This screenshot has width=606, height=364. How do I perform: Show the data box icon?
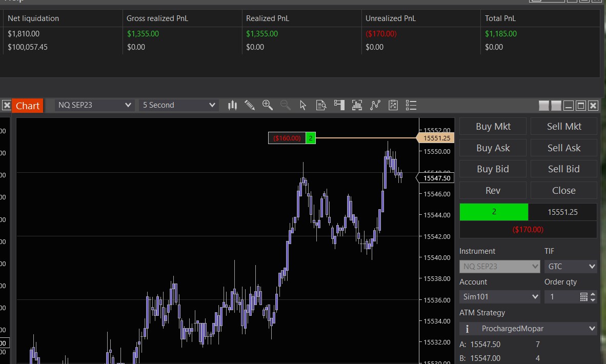[x=321, y=105]
